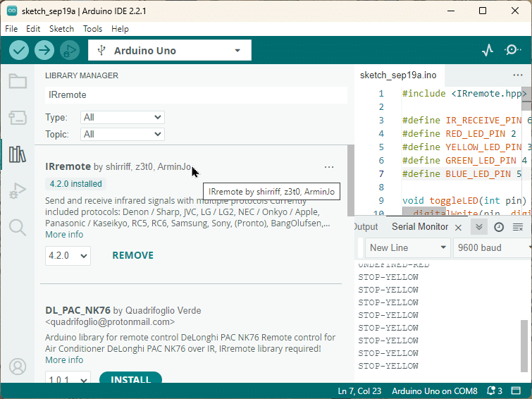Toggle bottom panel icon in status bar
This screenshot has width=532, height=399.
click(516, 391)
